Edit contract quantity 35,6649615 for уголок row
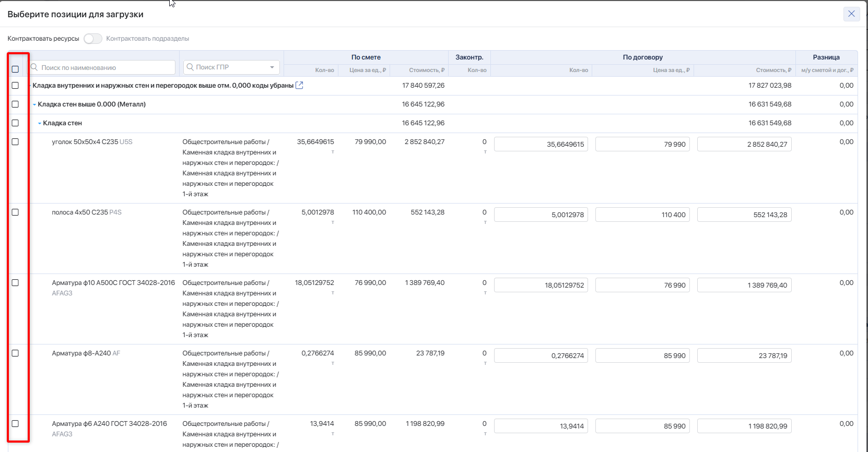The height and width of the screenshot is (452, 868). point(541,144)
